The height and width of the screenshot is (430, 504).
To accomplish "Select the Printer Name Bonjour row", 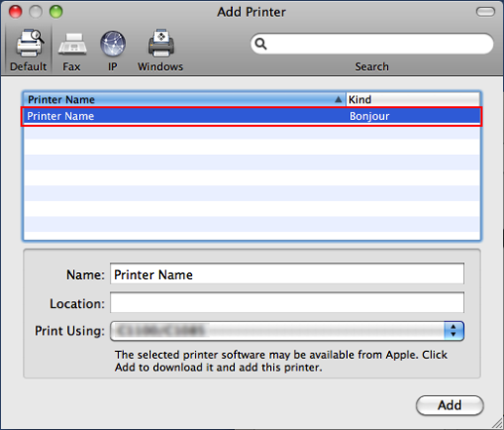I will click(x=252, y=116).
